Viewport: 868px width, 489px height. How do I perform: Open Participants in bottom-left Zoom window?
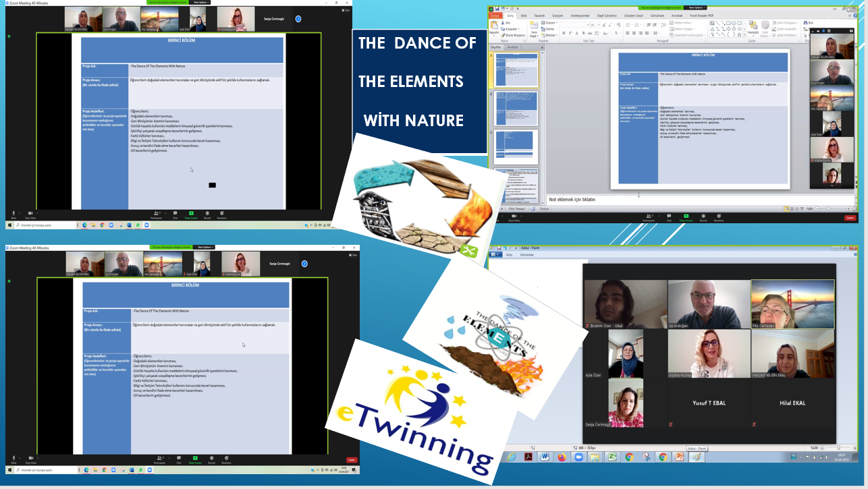159,460
